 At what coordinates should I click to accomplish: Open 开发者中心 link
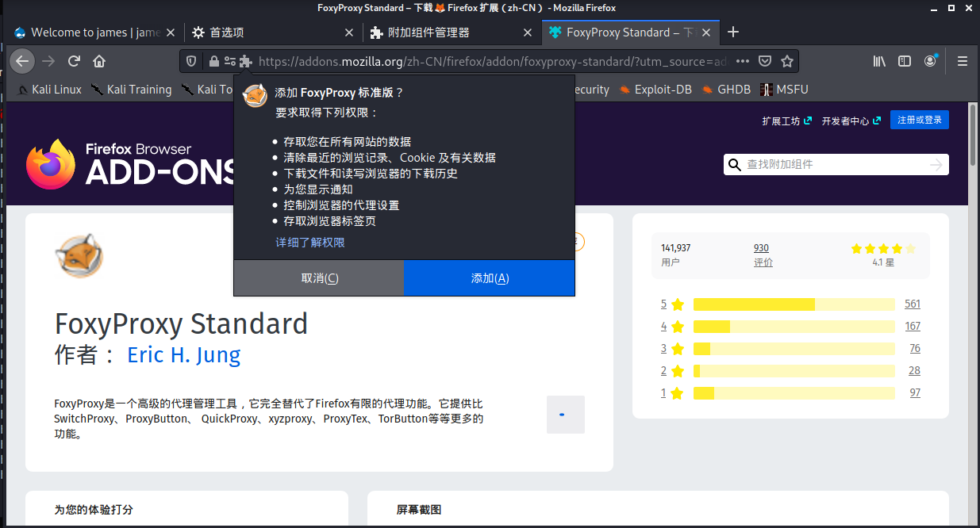click(x=851, y=121)
